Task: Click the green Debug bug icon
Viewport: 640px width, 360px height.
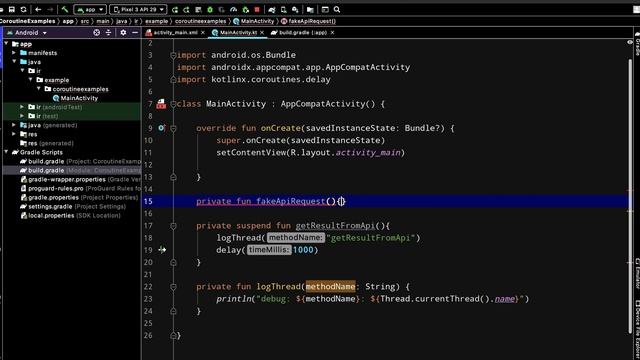Action: (210, 9)
